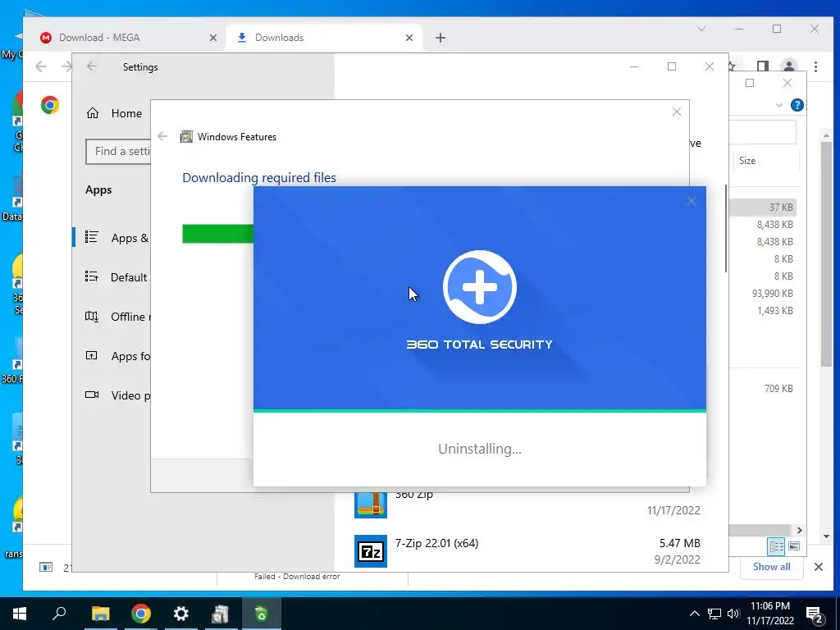Click Show all in Chrome download bar

click(x=771, y=567)
